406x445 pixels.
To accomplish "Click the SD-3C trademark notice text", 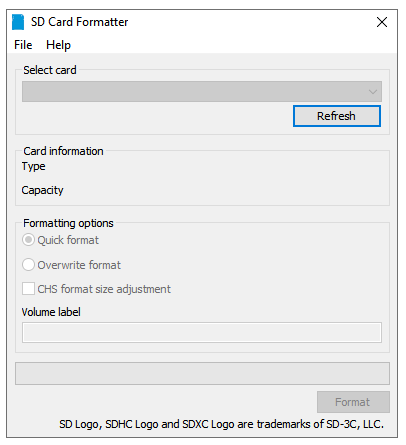I will 221,424.
